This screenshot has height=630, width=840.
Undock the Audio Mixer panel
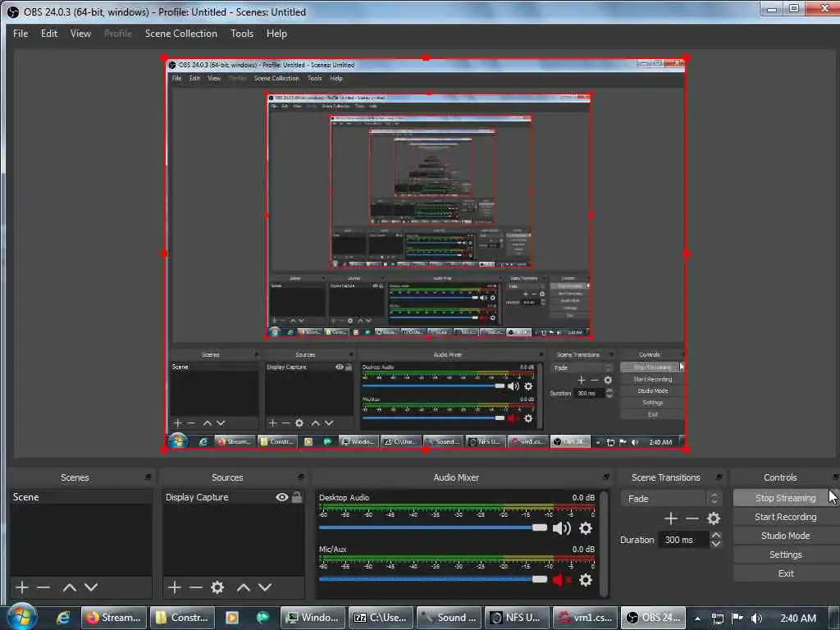point(606,477)
